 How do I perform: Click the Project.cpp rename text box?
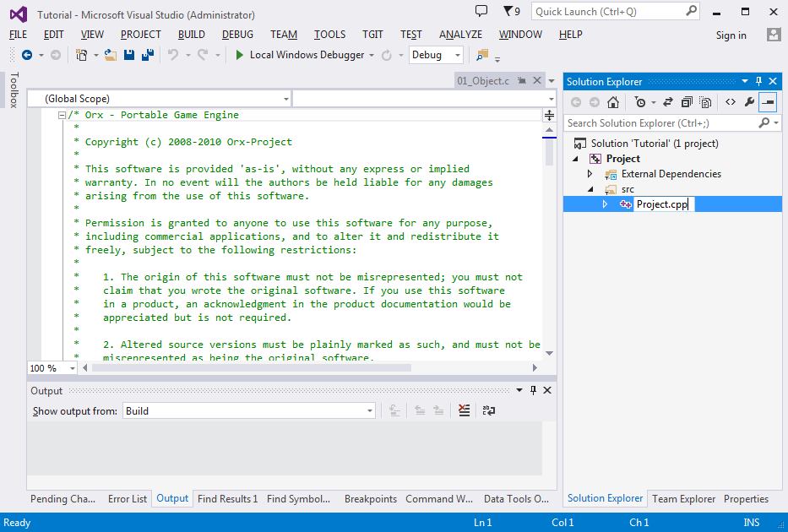click(x=665, y=204)
